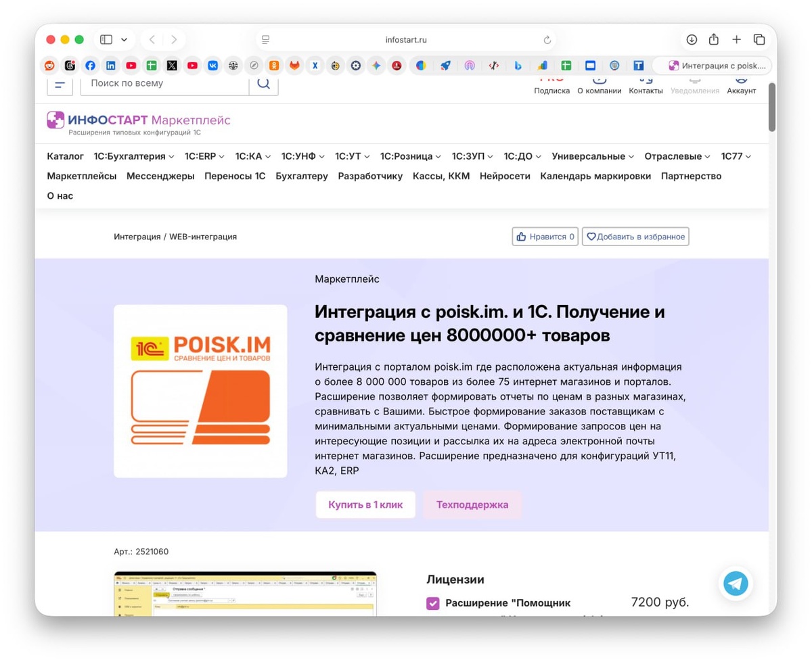Click the search magnifier button
Viewport: 812px width, 662px height.
pyautogui.click(x=264, y=84)
